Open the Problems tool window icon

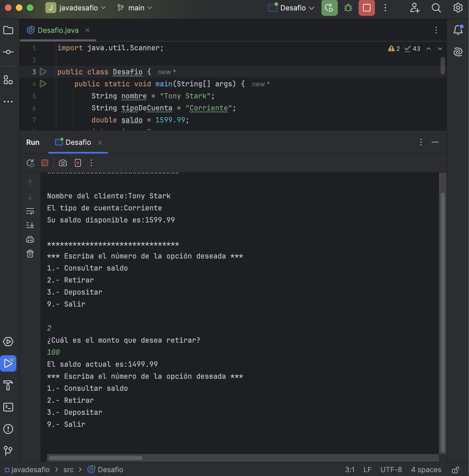8,429
